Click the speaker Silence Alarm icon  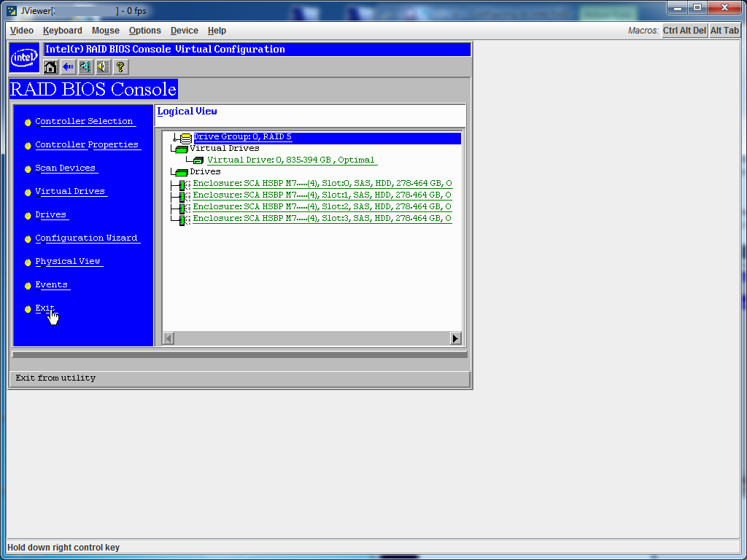pyautogui.click(x=104, y=67)
